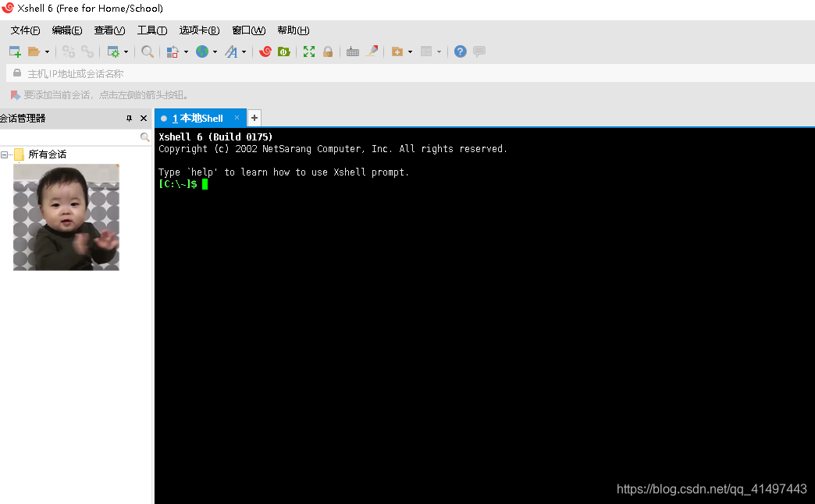The image size is (815, 504).
Task: Close the 会话管理器 panel
Action: 144,119
